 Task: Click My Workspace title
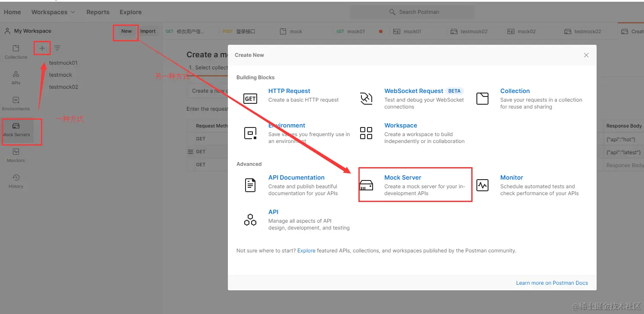33,31
